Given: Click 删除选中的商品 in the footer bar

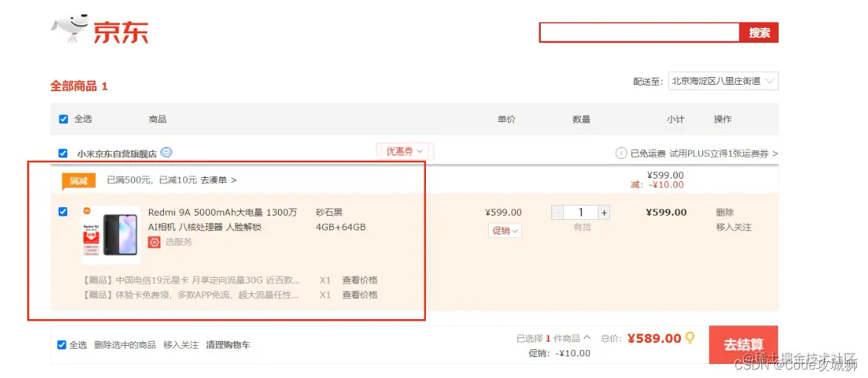Looking at the screenshot, I should click(x=125, y=345).
